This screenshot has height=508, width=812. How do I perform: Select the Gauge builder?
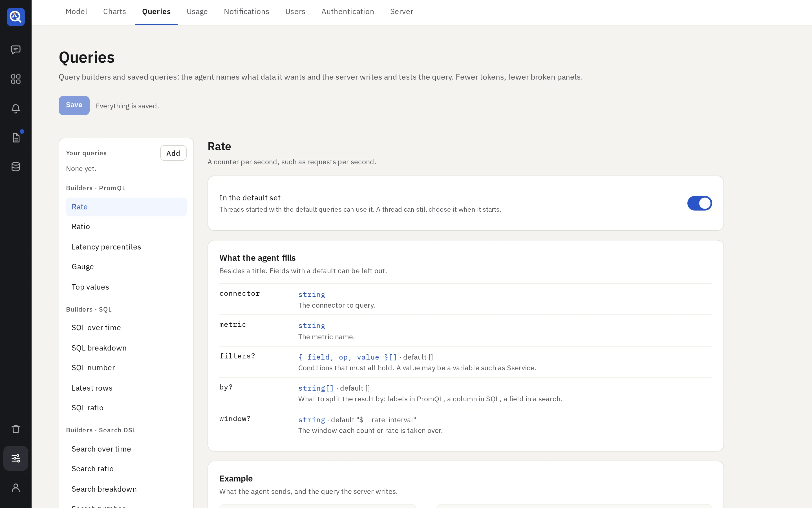pos(126,267)
